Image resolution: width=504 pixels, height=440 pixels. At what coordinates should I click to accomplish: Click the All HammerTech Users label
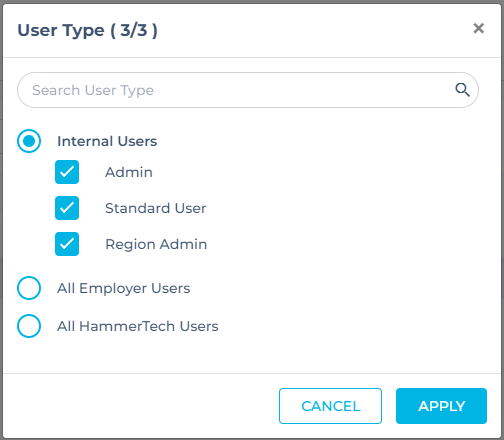[x=138, y=326]
